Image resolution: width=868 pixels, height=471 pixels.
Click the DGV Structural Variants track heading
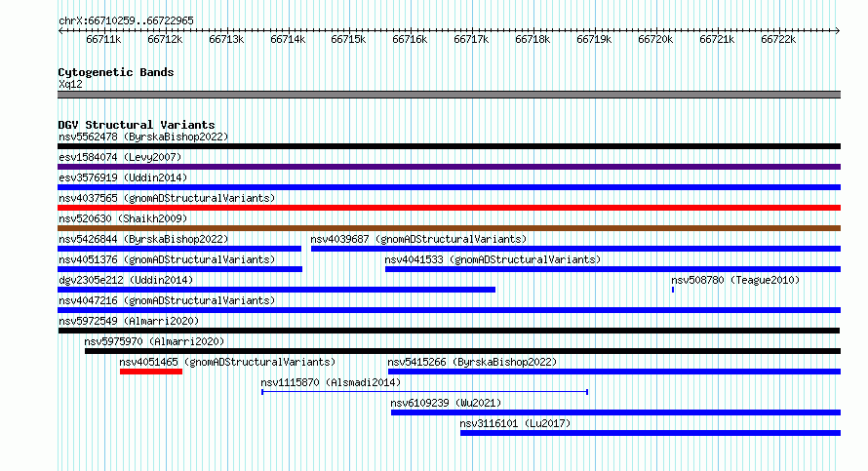tap(137, 125)
